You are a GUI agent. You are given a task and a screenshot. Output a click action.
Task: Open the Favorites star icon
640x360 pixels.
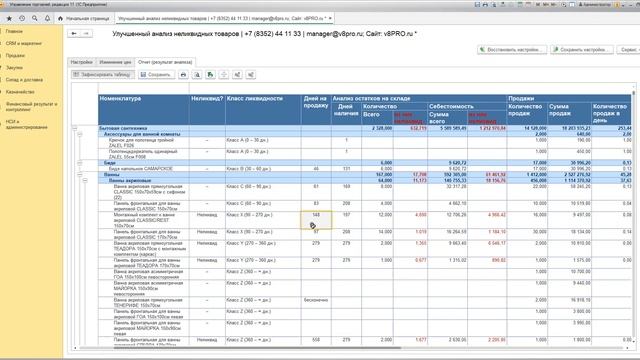9,18
